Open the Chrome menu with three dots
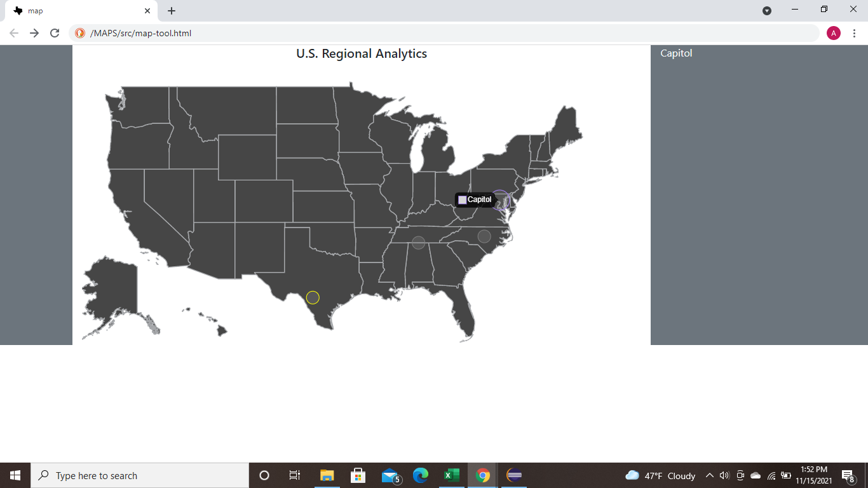 (855, 33)
